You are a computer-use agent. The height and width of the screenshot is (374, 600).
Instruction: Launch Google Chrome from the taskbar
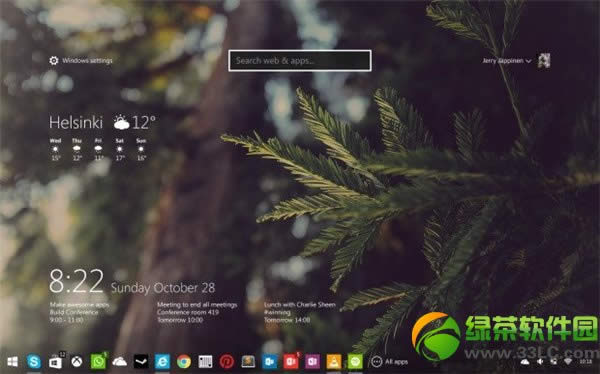184,361
